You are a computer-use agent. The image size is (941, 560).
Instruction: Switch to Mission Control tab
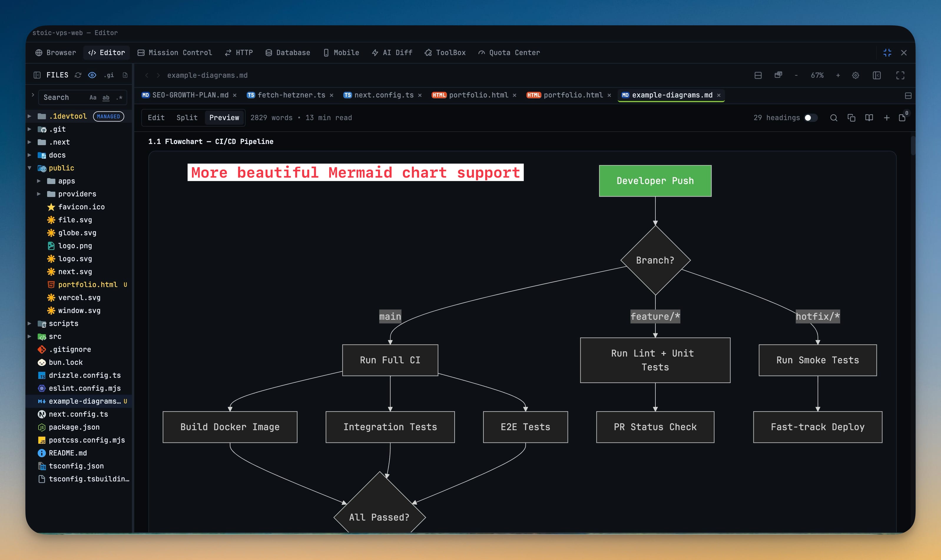(x=174, y=53)
